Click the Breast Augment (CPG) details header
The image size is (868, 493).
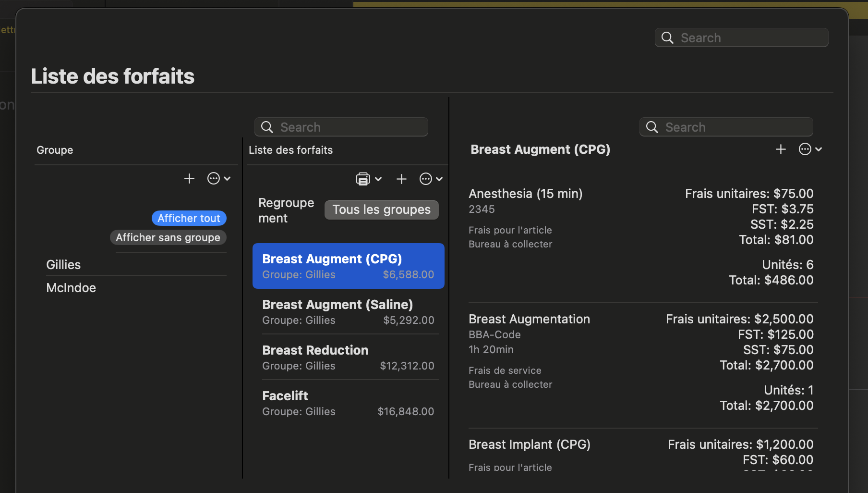(540, 149)
